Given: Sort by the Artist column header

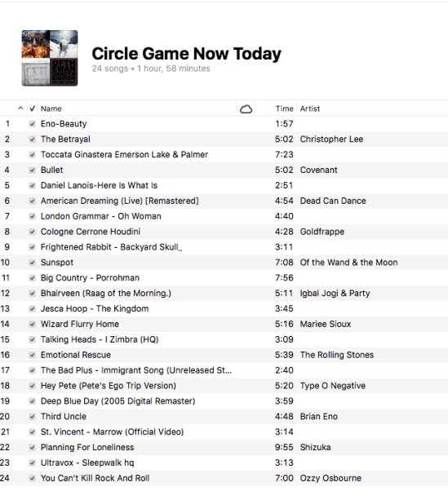Looking at the screenshot, I should [x=310, y=108].
